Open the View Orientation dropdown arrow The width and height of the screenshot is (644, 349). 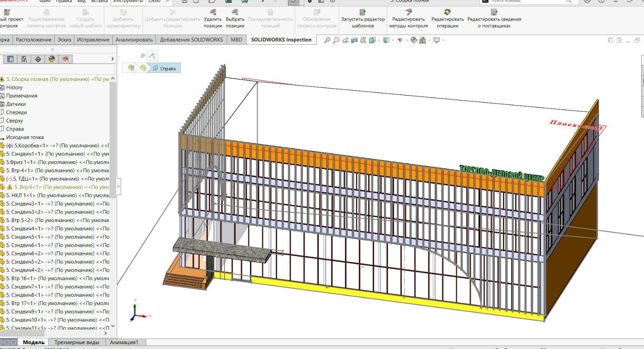379,40
